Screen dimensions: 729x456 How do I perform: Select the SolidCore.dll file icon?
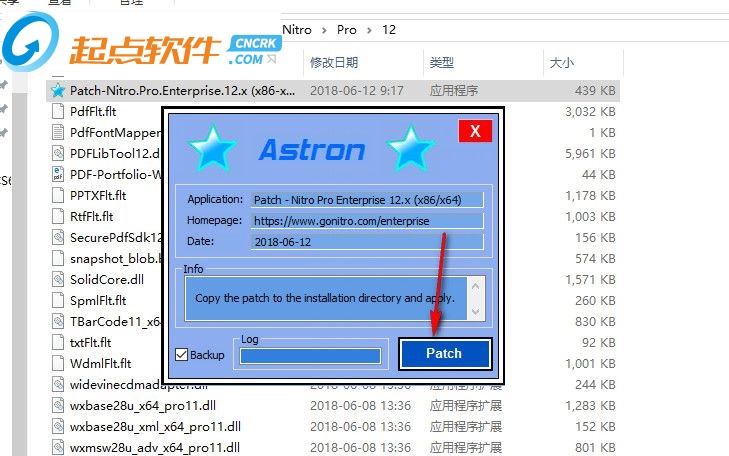tap(58, 279)
